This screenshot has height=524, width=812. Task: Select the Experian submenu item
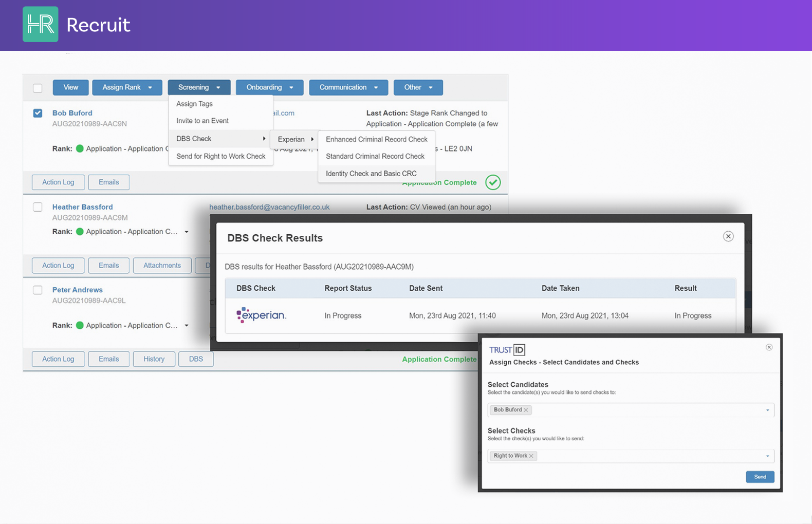(295, 139)
